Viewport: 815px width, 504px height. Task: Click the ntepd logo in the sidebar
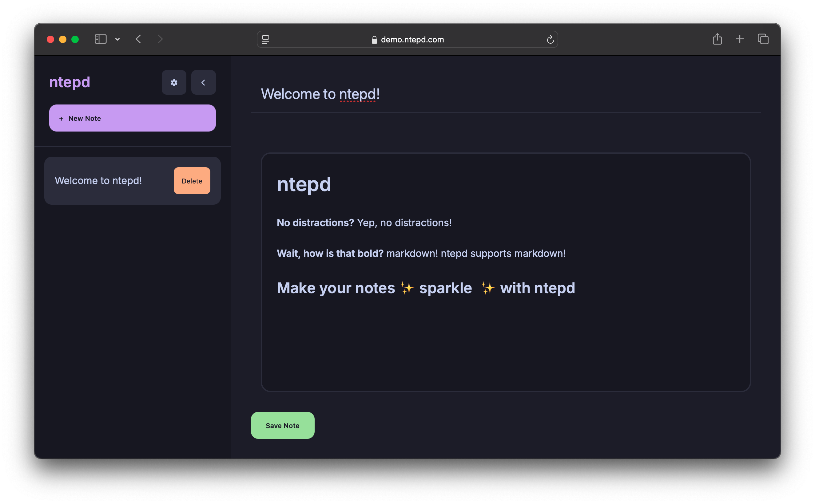[70, 82]
